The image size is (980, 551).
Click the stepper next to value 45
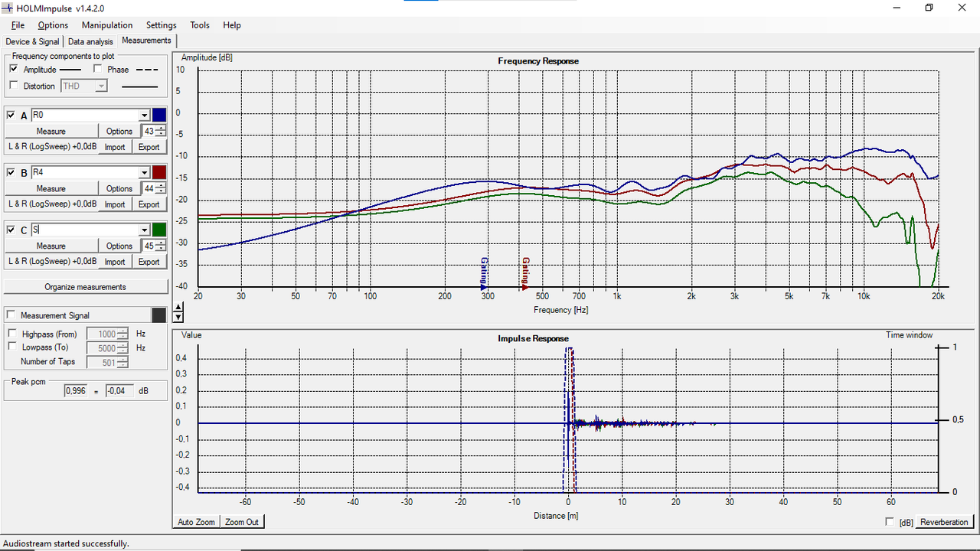click(x=161, y=246)
